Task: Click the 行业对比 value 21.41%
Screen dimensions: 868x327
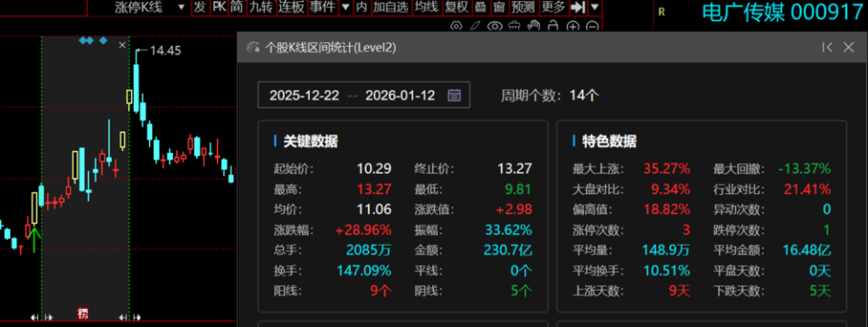Action: tap(807, 189)
